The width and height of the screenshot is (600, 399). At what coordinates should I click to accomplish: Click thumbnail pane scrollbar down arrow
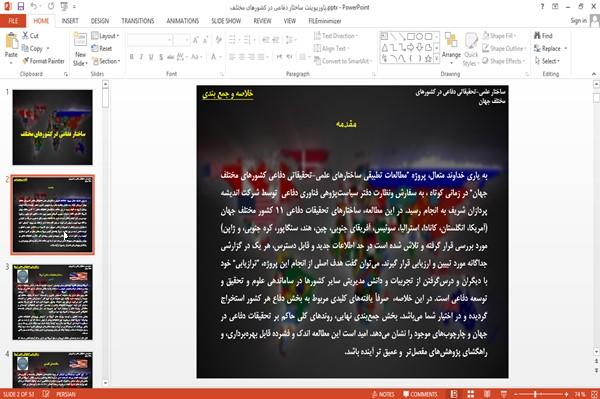click(x=105, y=383)
